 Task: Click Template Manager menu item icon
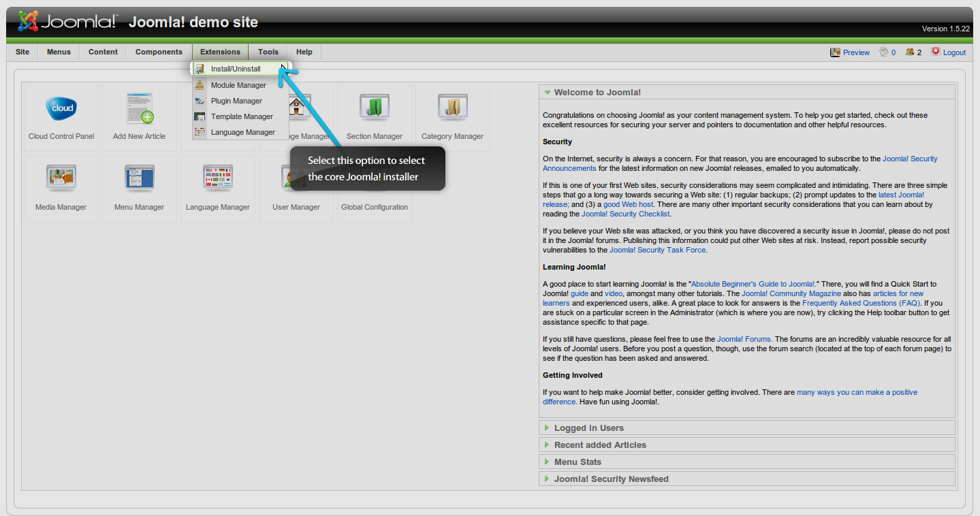(200, 116)
